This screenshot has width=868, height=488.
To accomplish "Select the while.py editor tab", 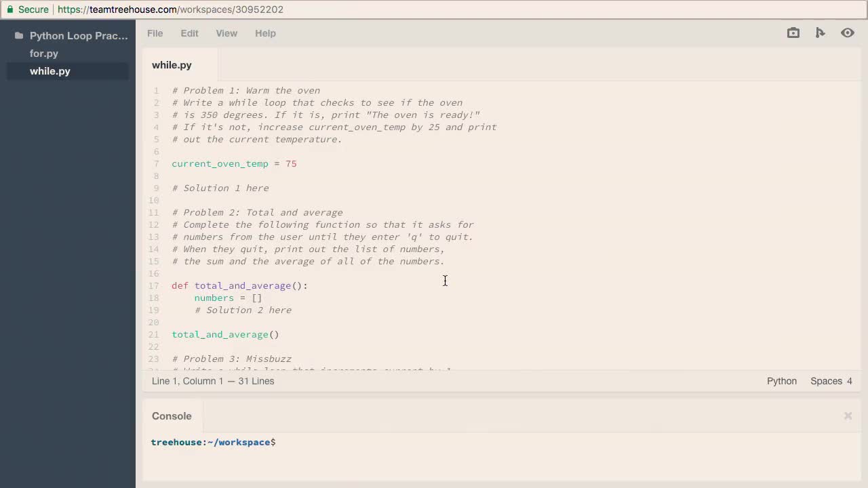I will pyautogui.click(x=172, y=65).
